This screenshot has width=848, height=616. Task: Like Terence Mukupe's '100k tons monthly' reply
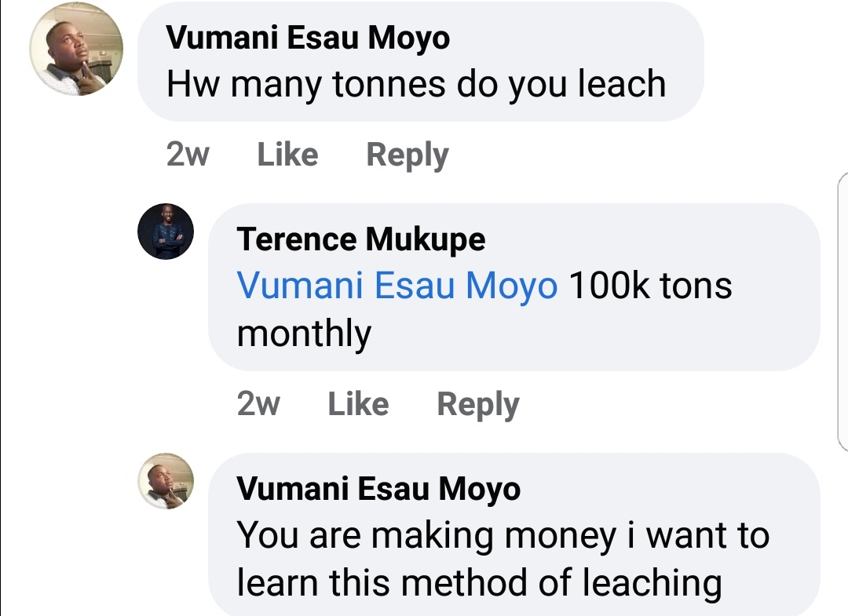point(360,403)
